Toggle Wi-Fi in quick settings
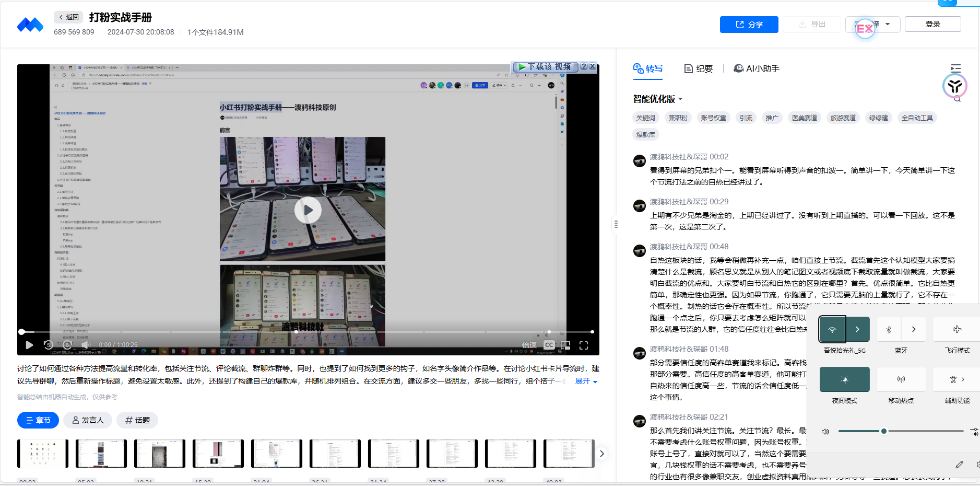Viewport: 980px width, 486px height. point(832,329)
